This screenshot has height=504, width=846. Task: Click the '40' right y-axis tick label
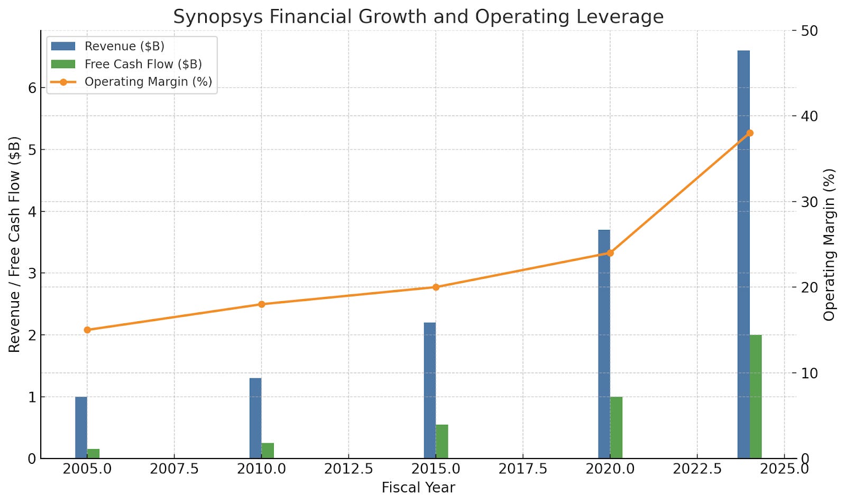point(810,116)
